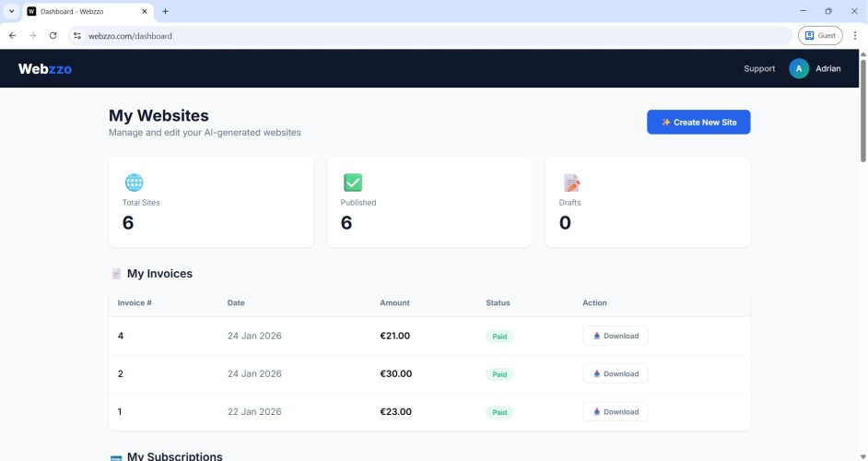Viewport: 868px width, 461px height.
Task: Open site information icon in address bar
Action: [x=77, y=35]
